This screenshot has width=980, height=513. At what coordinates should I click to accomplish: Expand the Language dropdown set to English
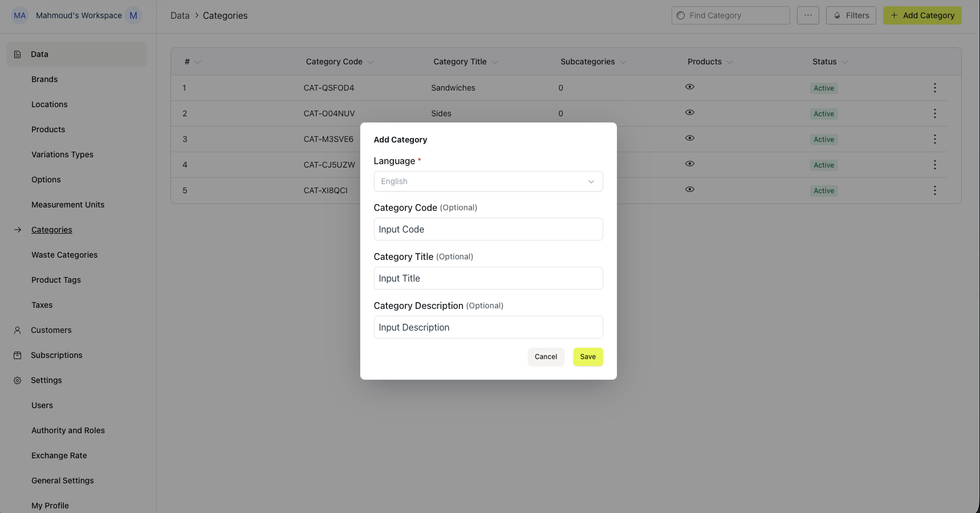coord(488,181)
